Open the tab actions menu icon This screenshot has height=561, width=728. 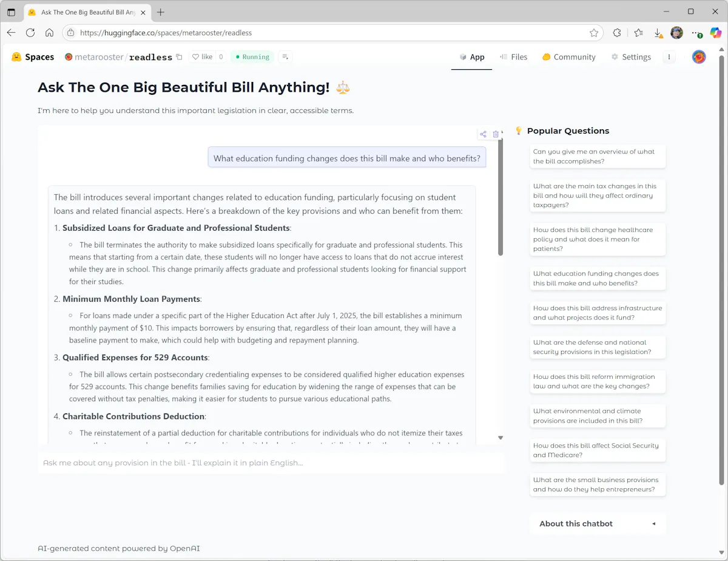[x=11, y=12]
